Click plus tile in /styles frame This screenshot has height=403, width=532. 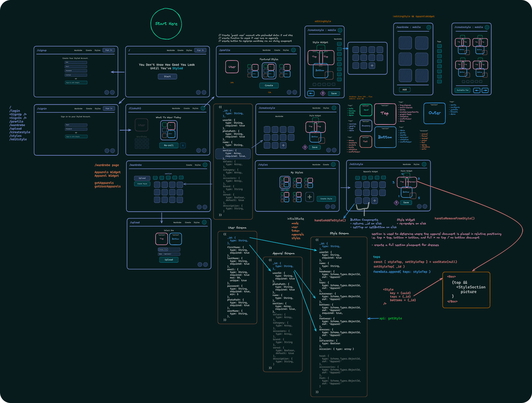[310, 197]
